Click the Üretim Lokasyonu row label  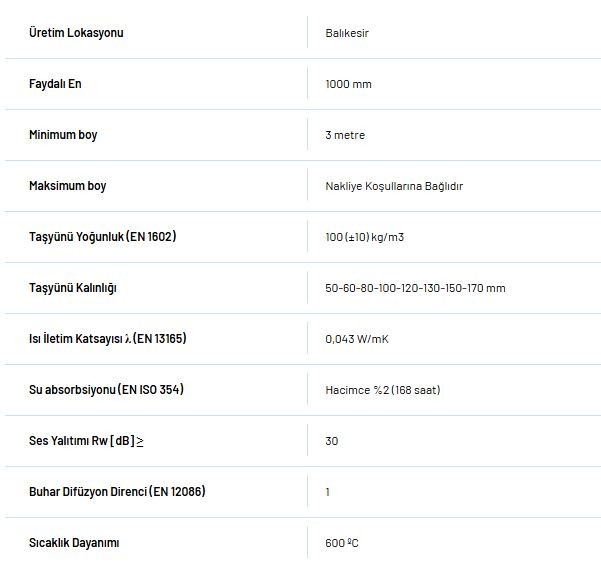pyautogui.click(x=76, y=33)
